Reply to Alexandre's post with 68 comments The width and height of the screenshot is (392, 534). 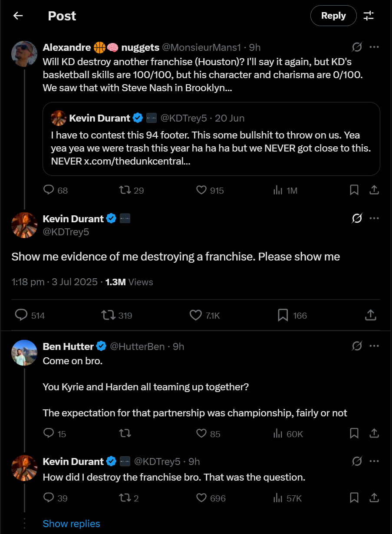[56, 190]
